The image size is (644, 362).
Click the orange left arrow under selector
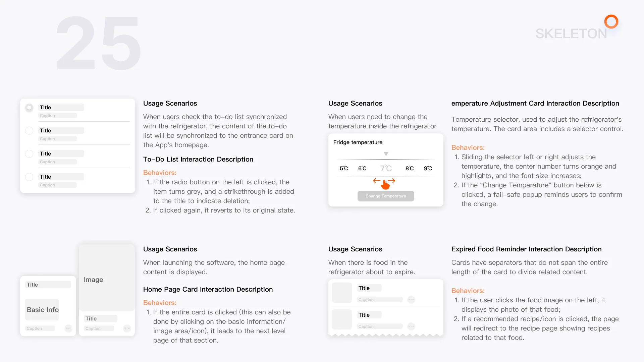point(377,181)
